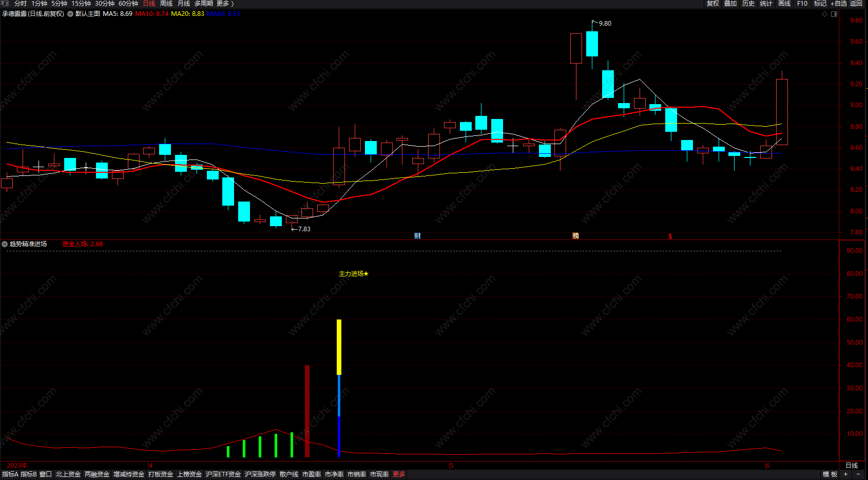Click the red S marker below the candlesticks
Screen dimensions: 868x480
point(670,236)
